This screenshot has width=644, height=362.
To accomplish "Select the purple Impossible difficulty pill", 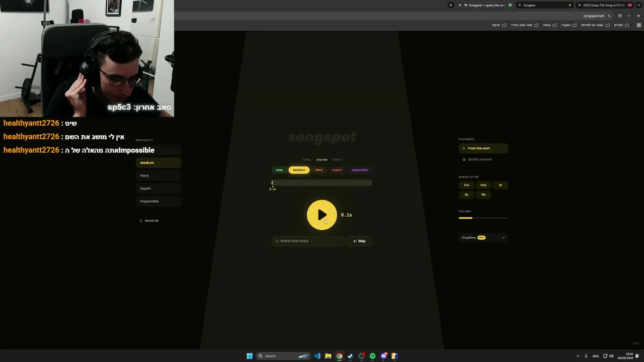I will (359, 170).
